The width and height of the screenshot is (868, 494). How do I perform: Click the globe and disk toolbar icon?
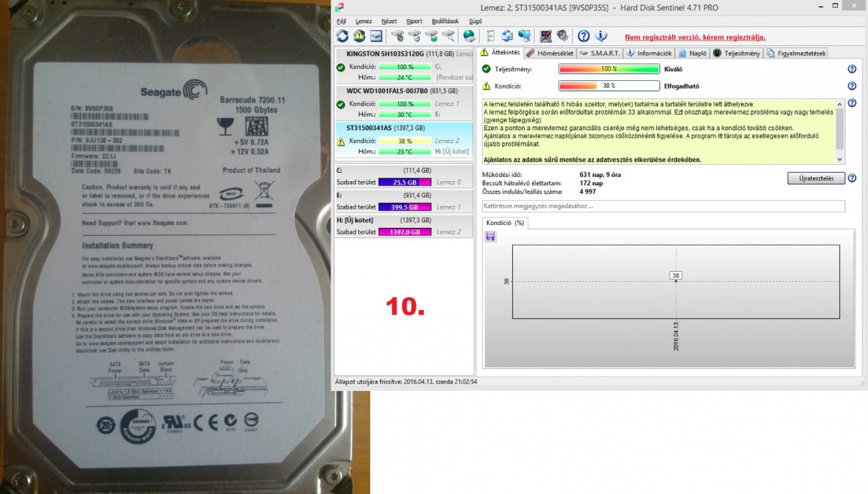(x=469, y=36)
